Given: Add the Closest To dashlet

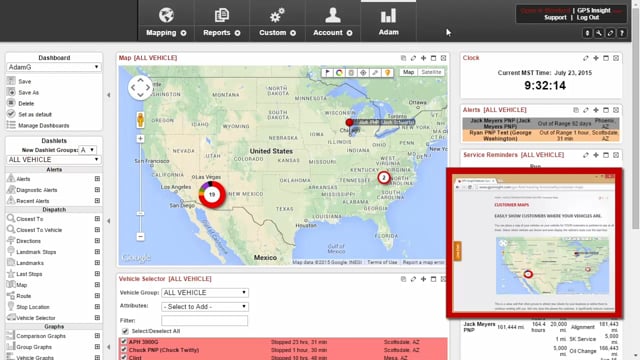Looking at the screenshot, I should click(x=97, y=219).
